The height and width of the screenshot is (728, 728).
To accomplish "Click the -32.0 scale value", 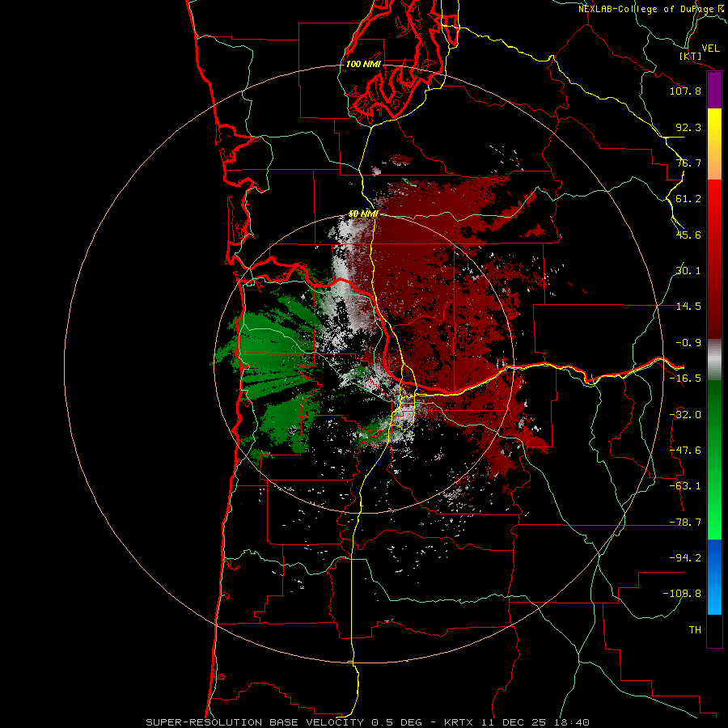I will pos(685,415).
